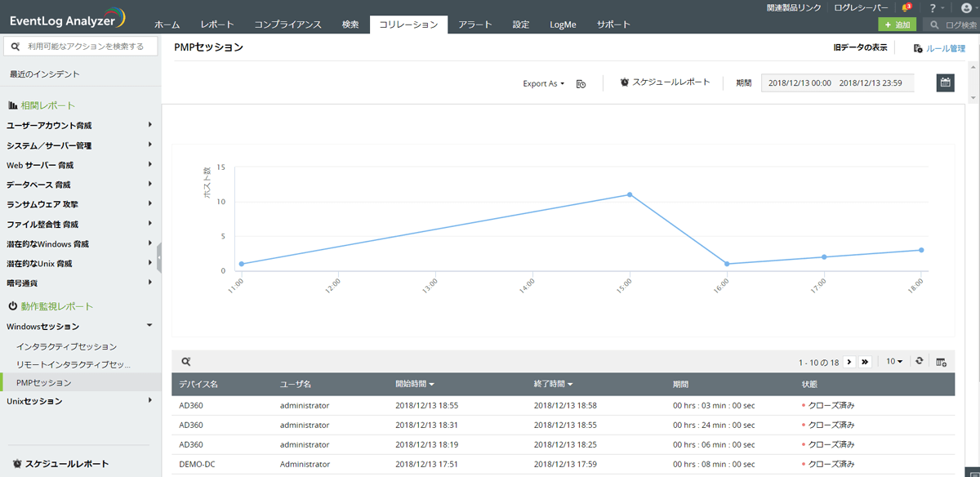Open the calendar date picker icon
The image size is (980, 477).
tap(945, 82)
